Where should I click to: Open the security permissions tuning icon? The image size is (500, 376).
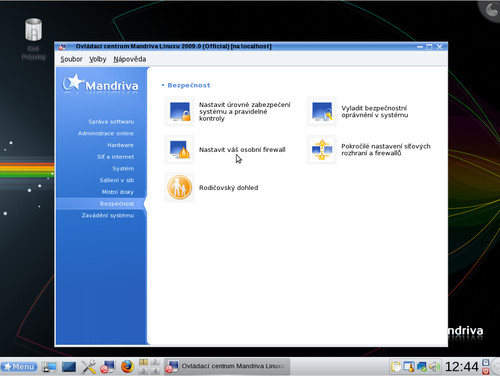pyautogui.click(x=322, y=111)
